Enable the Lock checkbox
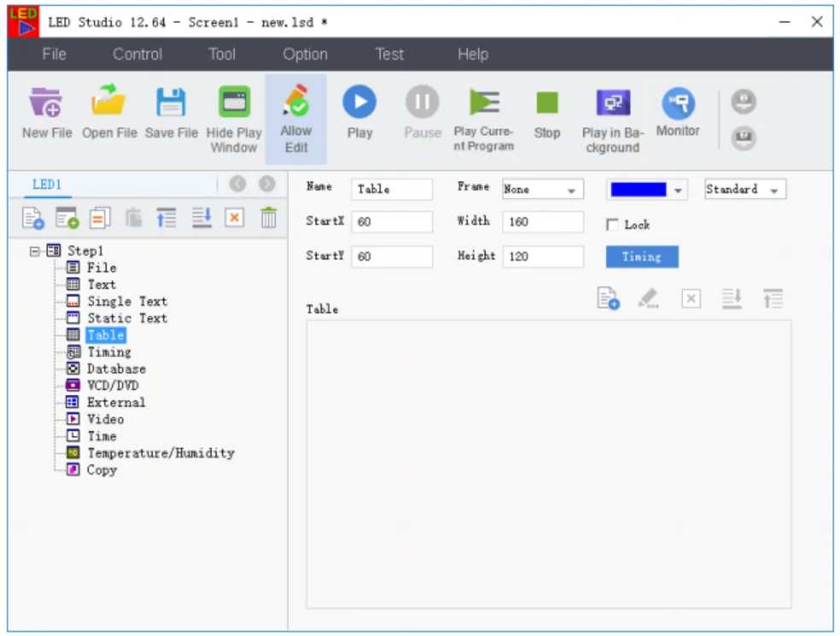The width and height of the screenshot is (840, 636). (612, 225)
